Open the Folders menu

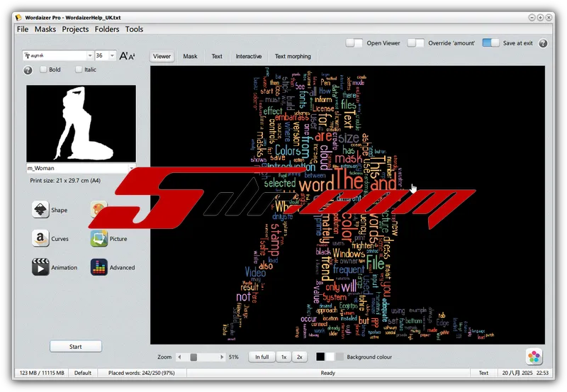[107, 29]
